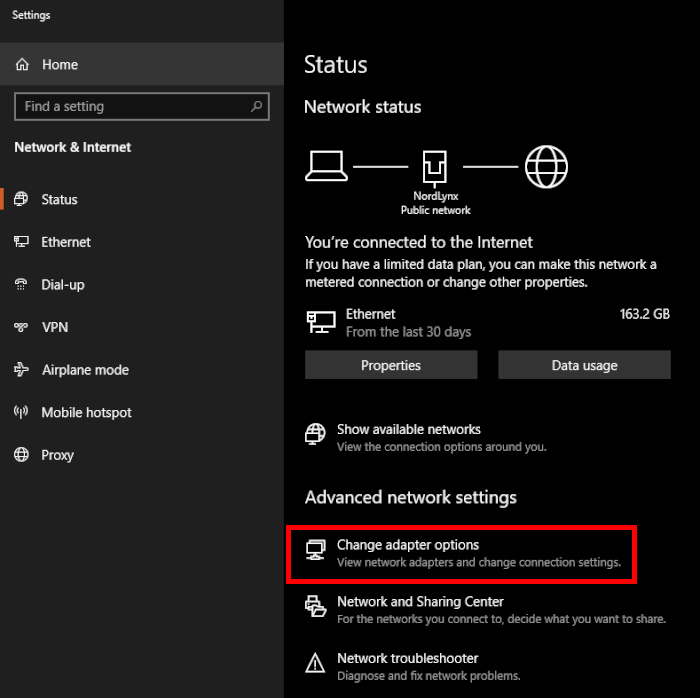Viewport: 700px width, 698px height.
Task: Open Mobile hotspot settings
Action: click(142, 412)
